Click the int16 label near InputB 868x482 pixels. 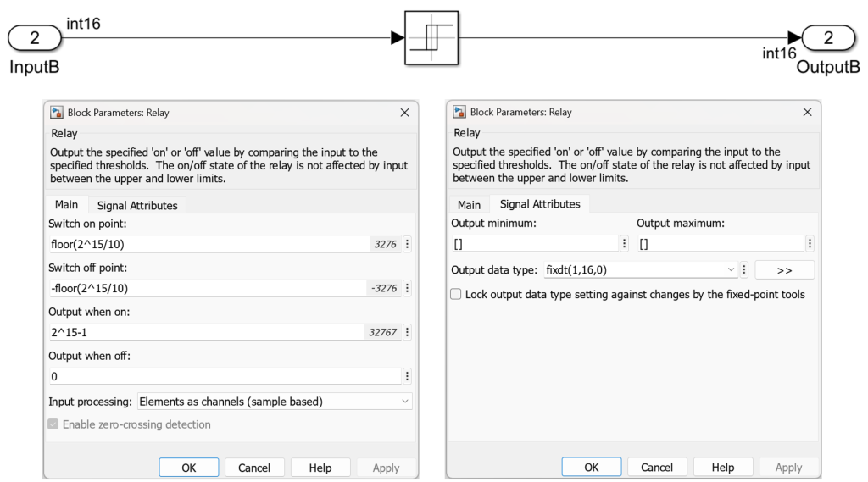[x=84, y=24]
